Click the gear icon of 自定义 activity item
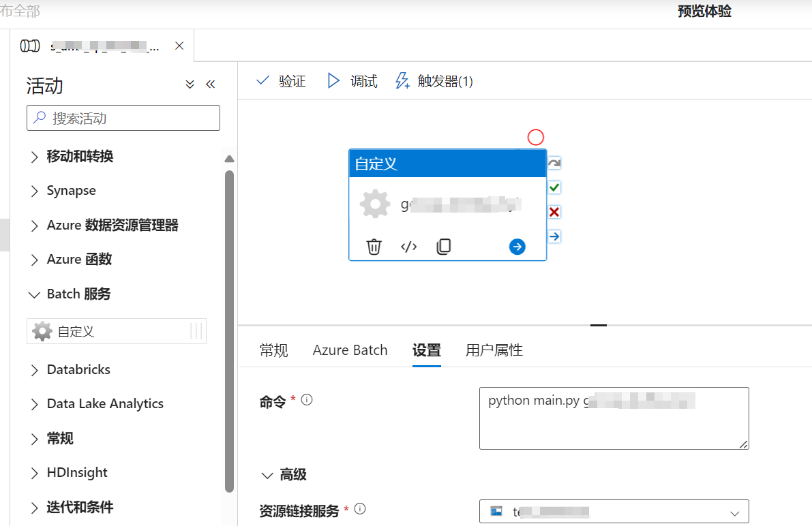Image resolution: width=812 pixels, height=526 pixels. (x=42, y=331)
